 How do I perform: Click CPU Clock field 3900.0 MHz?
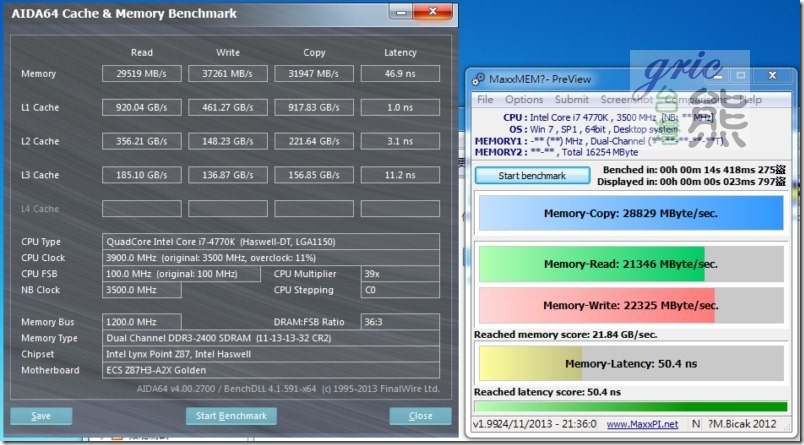tap(271, 257)
